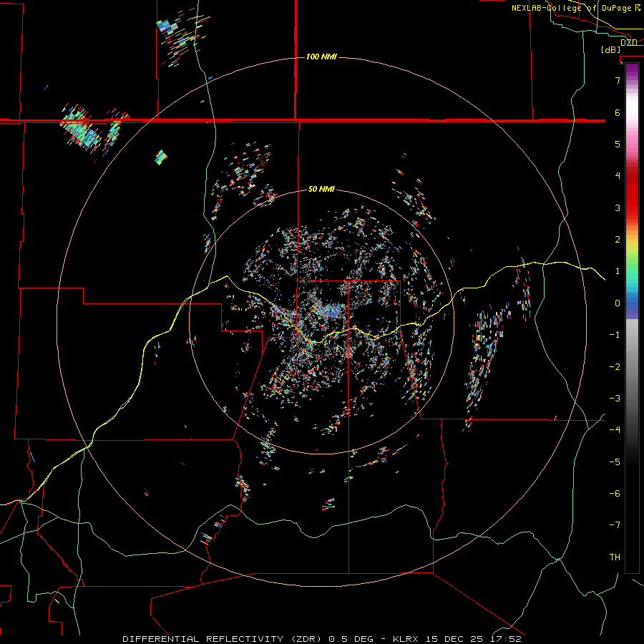
Task: Click the '-6' value on color scale
Action: coord(615,493)
